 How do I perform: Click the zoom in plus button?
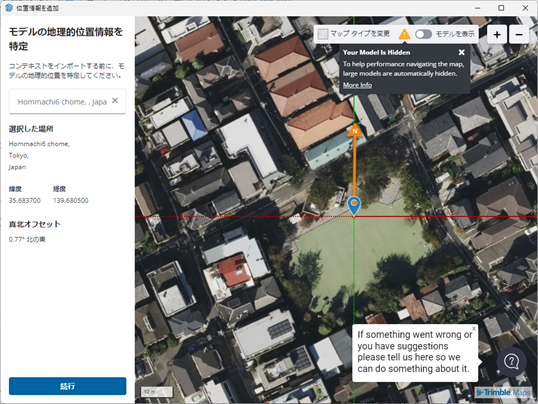(x=497, y=34)
